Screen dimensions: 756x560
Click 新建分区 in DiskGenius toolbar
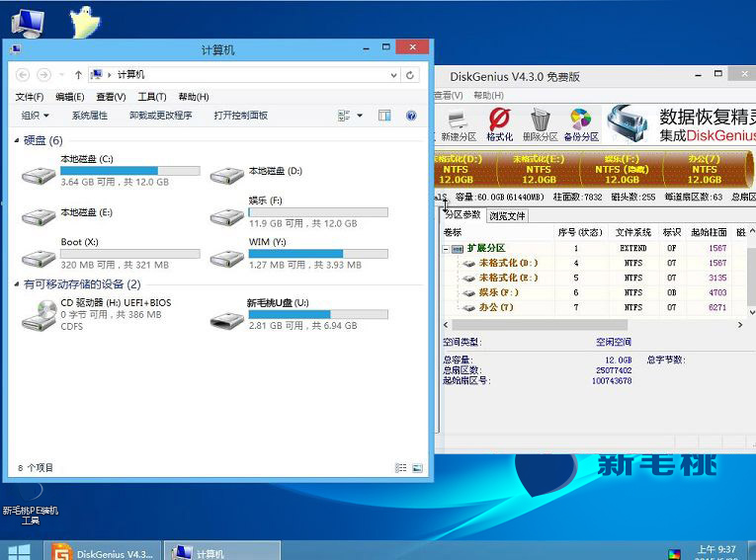458,124
